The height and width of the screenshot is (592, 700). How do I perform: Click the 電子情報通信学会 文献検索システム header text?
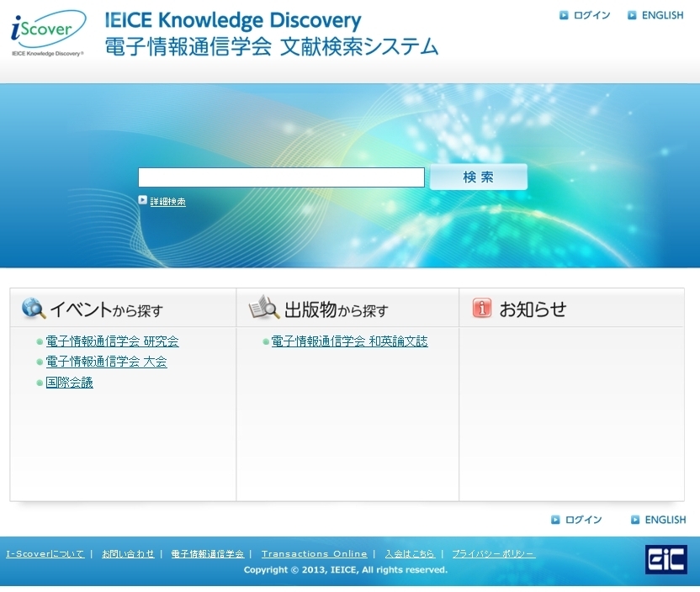(x=272, y=47)
